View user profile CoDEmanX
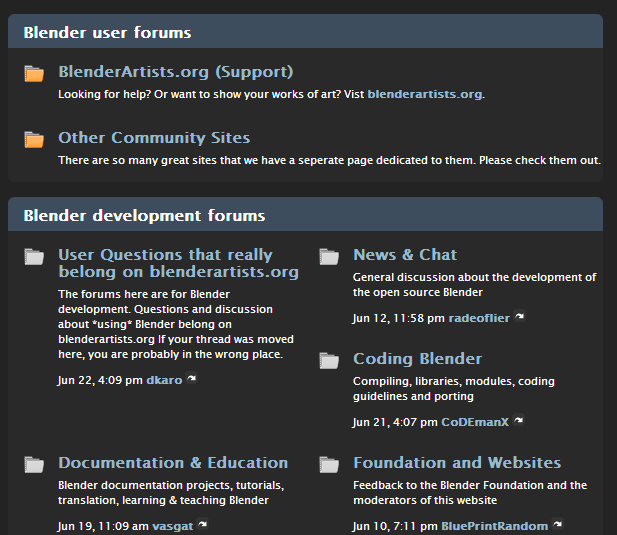 point(475,422)
